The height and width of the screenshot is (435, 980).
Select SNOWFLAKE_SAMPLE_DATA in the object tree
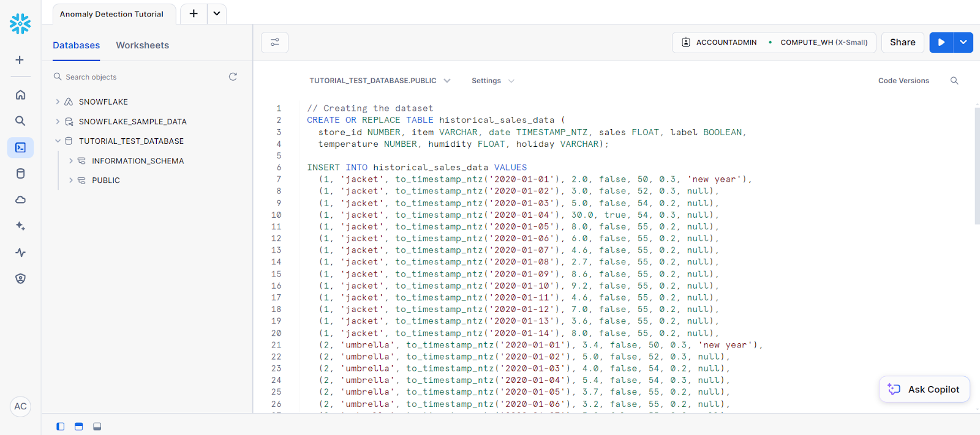132,122
